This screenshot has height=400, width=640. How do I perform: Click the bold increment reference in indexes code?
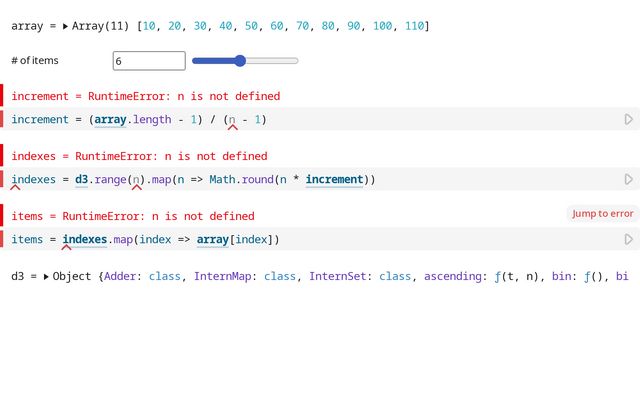pos(334,180)
